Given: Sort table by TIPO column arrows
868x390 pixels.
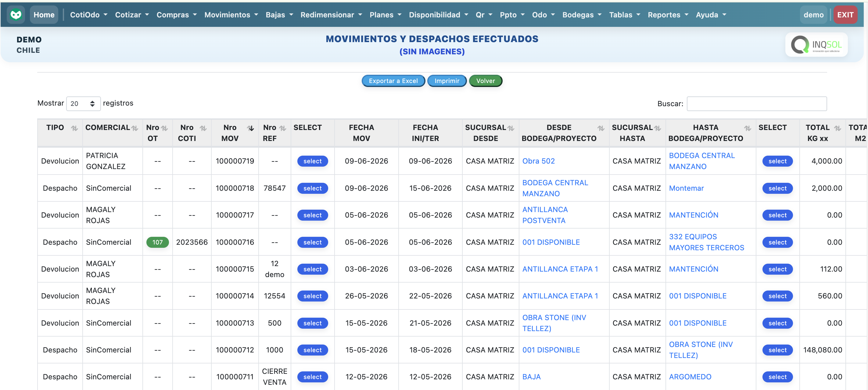Looking at the screenshot, I should click(74, 128).
